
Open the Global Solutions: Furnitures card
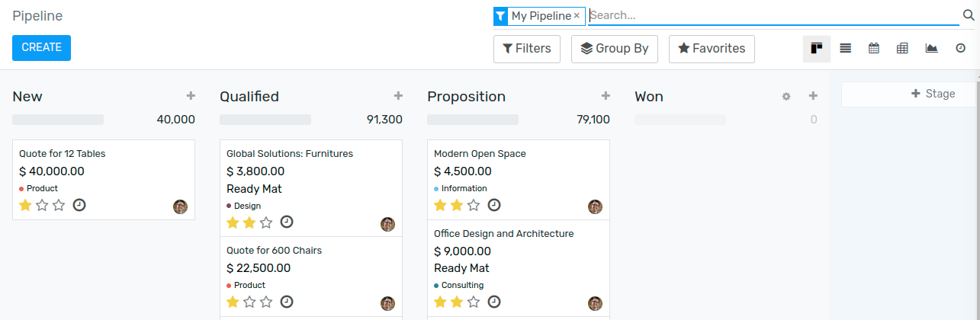click(x=311, y=188)
